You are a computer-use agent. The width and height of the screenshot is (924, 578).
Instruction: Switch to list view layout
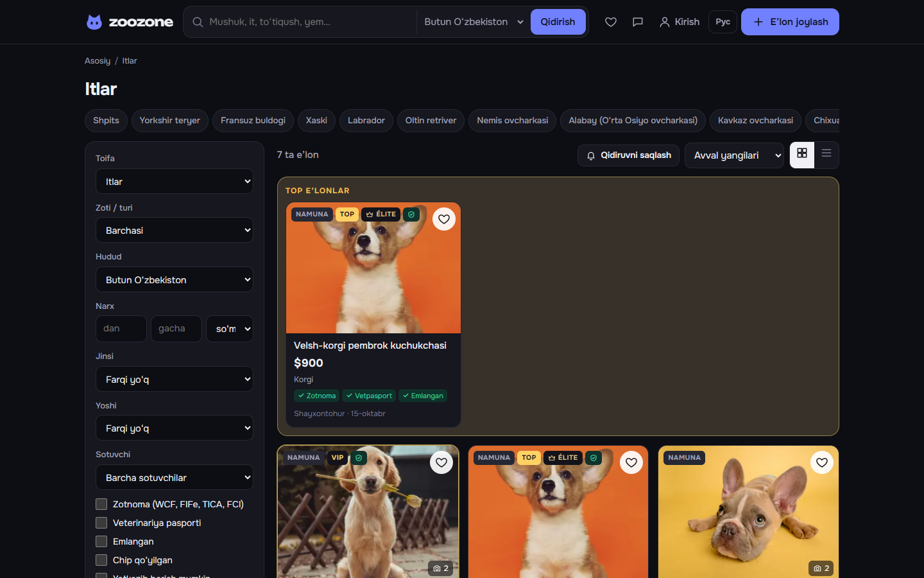click(x=826, y=155)
